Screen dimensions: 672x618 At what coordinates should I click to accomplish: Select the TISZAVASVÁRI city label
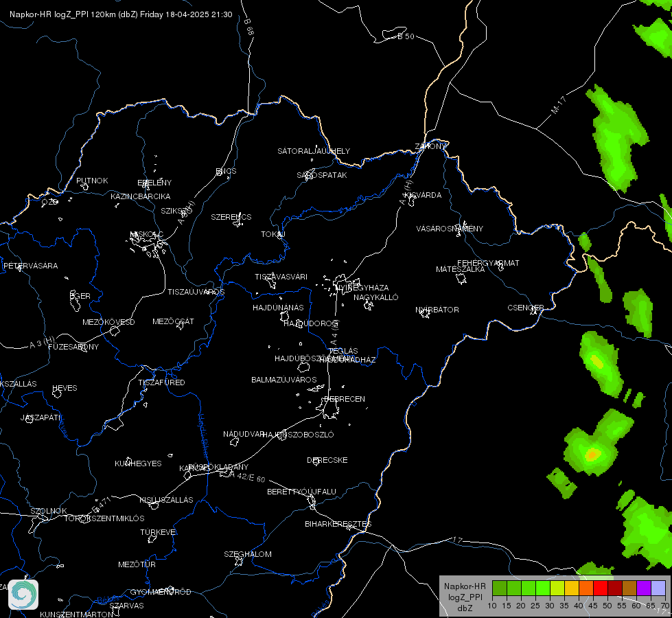coord(281,277)
